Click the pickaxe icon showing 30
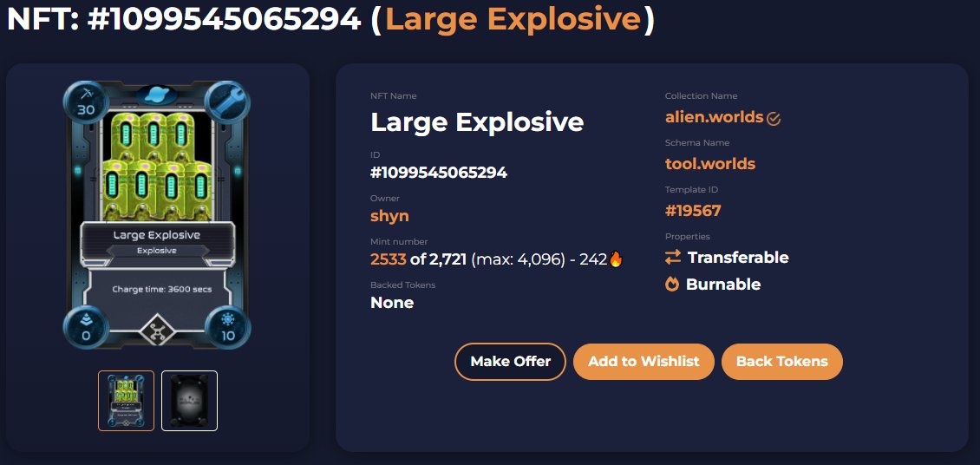Screen dimensions: 980x465 [x=86, y=102]
